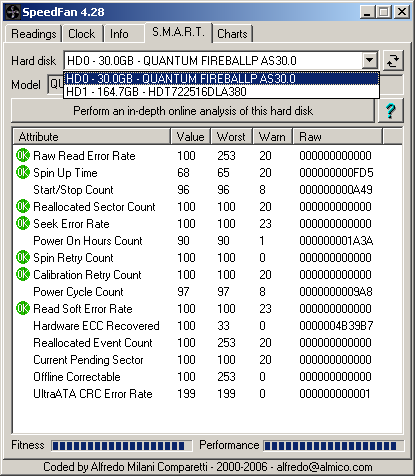This screenshot has width=415, height=476.
Task: Click the Fitness progress bar
Action: point(122,446)
